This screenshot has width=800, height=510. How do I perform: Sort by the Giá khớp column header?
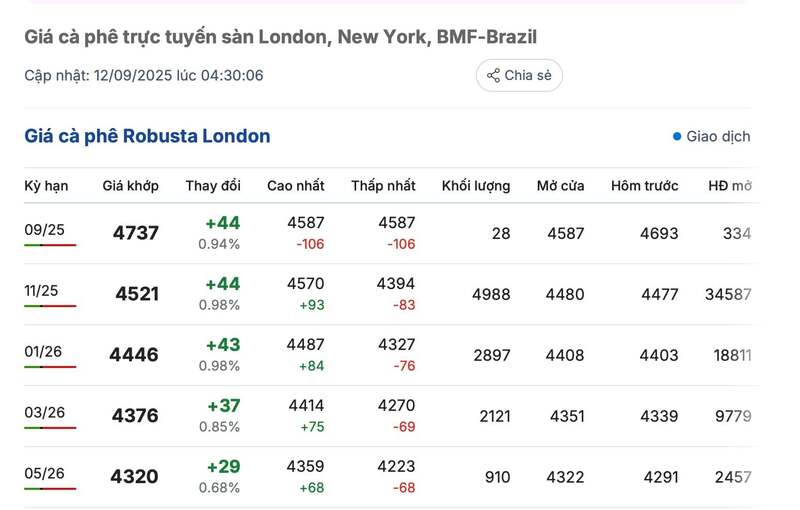point(130,186)
